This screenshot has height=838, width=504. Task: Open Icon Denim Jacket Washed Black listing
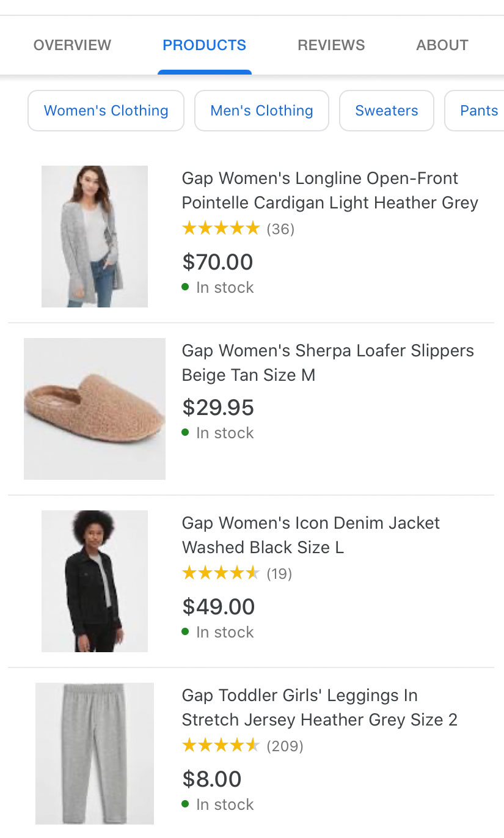coord(311,535)
